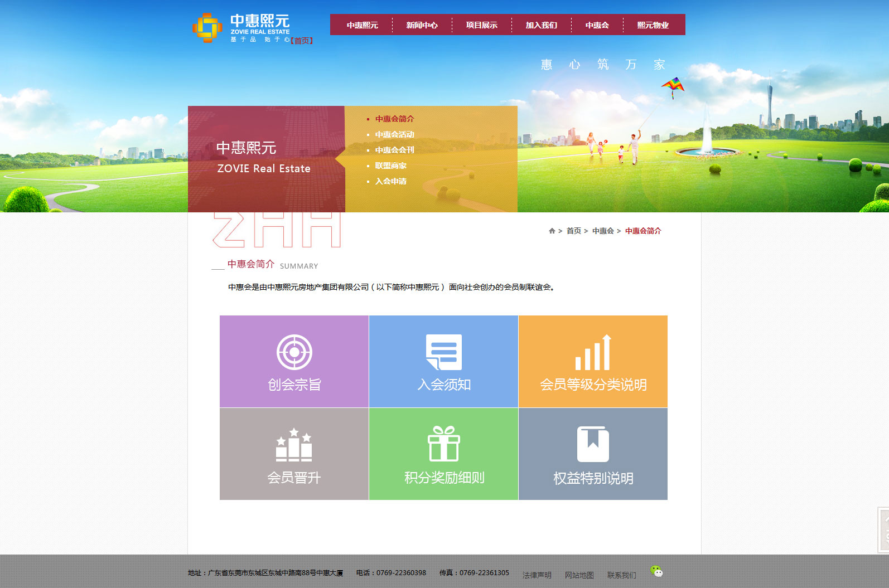The image size is (889, 588).
Task: Open 中惠会活动 in the yellow submenu
Action: click(395, 134)
